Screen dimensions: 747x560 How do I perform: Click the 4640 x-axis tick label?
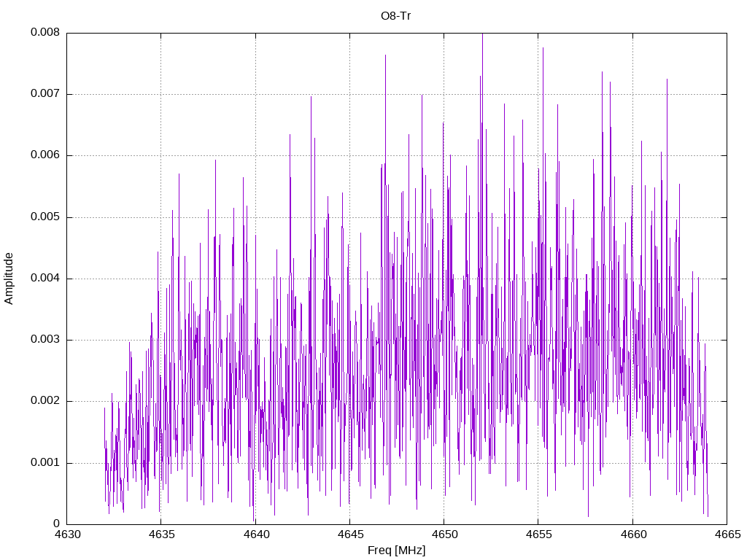point(256,534)
